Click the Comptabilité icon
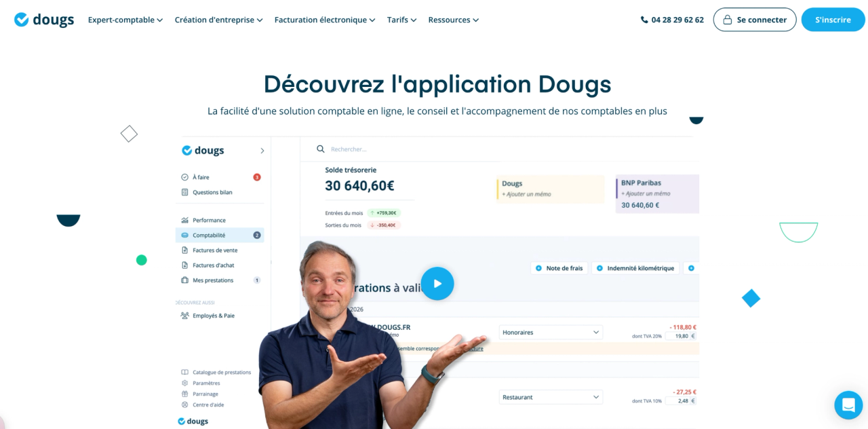The width and height of the screenshot is (868, 429). tap(184, 235)
